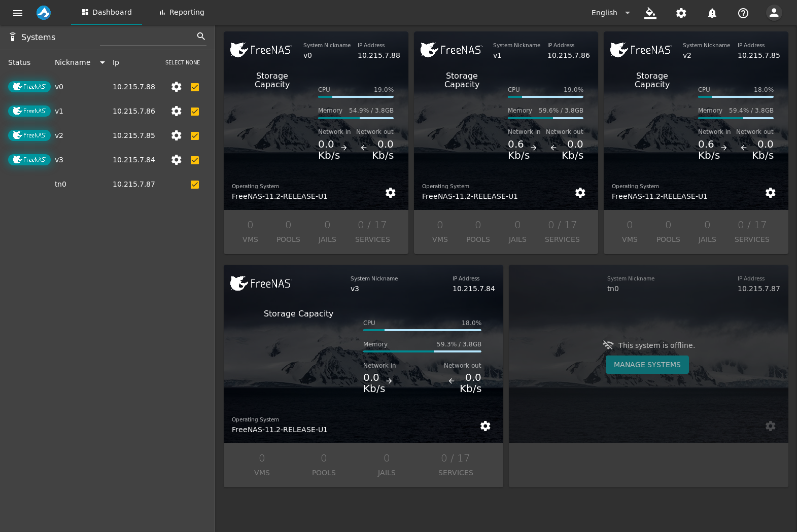This screenshot has height=532, width=797.
Task: Click the FreeNAS logo on v3 card
Action: [x=261, y=283]
